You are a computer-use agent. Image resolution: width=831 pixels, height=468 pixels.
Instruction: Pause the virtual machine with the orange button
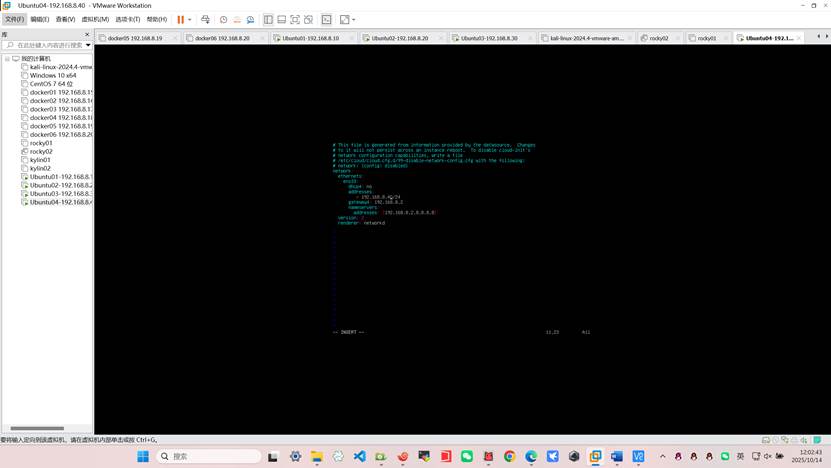[181, 20]
